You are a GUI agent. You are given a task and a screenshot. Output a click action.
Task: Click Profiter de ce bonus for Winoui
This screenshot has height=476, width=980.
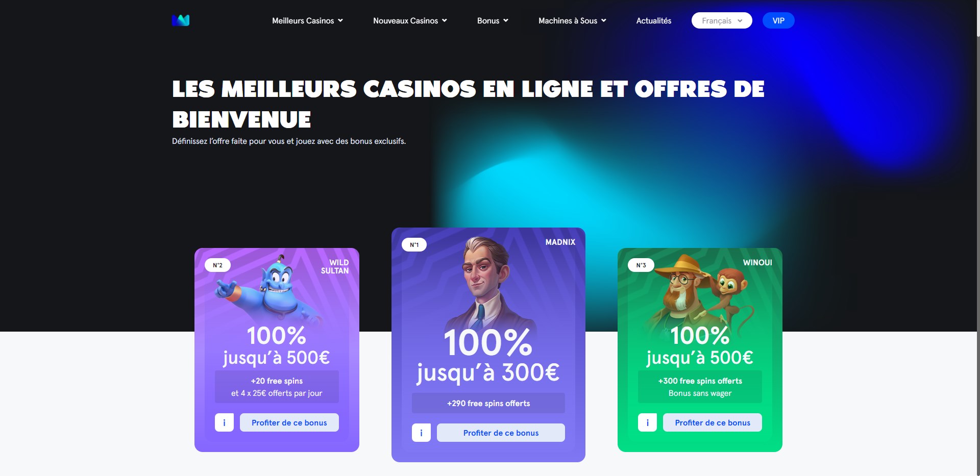click(x=713, y=422)
